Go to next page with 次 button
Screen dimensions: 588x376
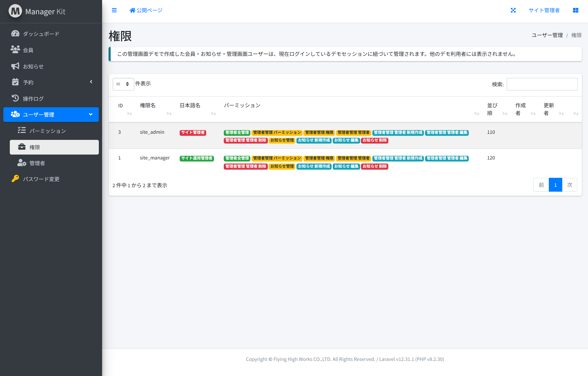[x=570, y=185]
